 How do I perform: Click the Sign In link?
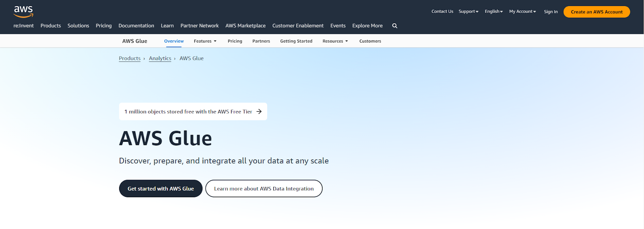click(551, 12)
